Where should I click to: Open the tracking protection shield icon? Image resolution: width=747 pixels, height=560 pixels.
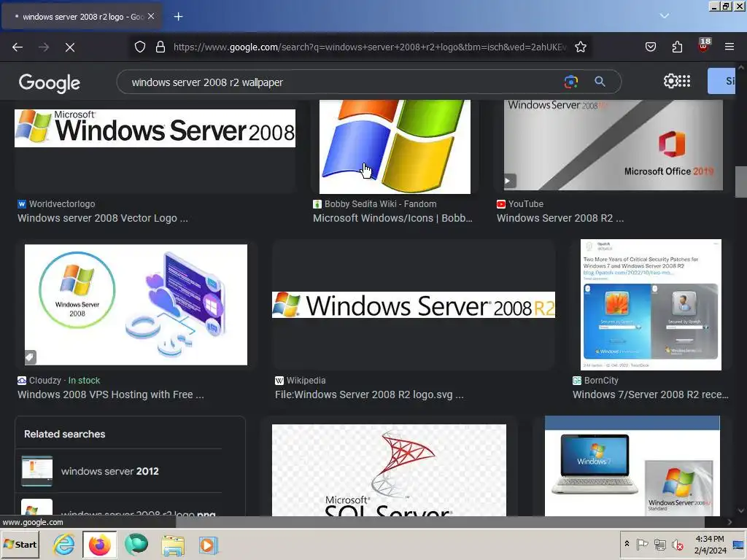(139, 47)
